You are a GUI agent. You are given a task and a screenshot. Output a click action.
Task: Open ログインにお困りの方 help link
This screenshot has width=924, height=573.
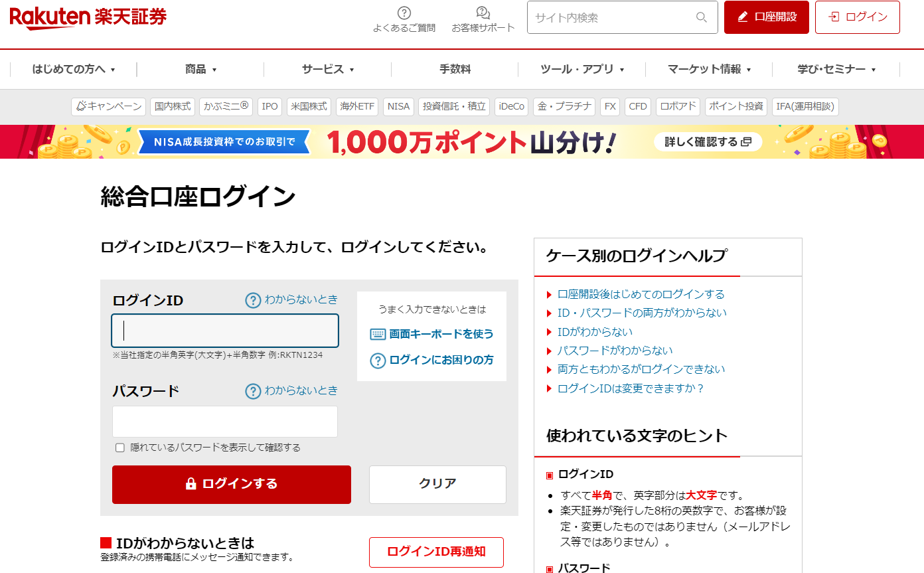tap(432, 361)
